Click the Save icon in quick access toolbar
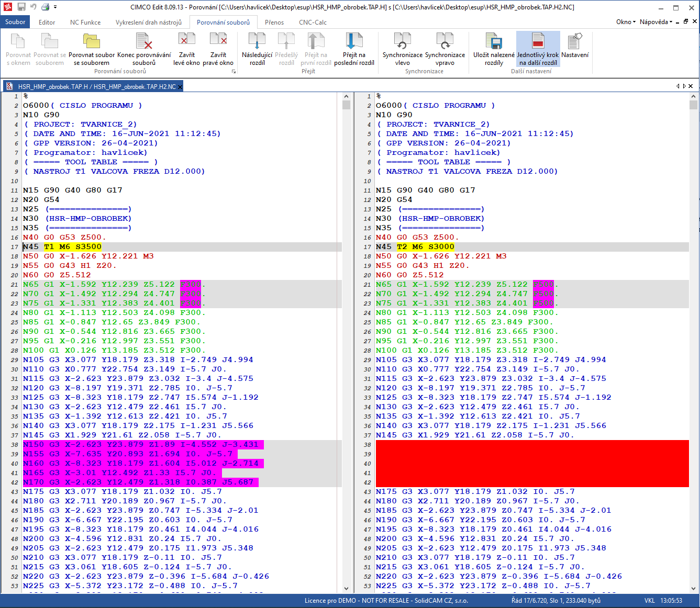Screen dimensions: 700x608 point(21,7)
